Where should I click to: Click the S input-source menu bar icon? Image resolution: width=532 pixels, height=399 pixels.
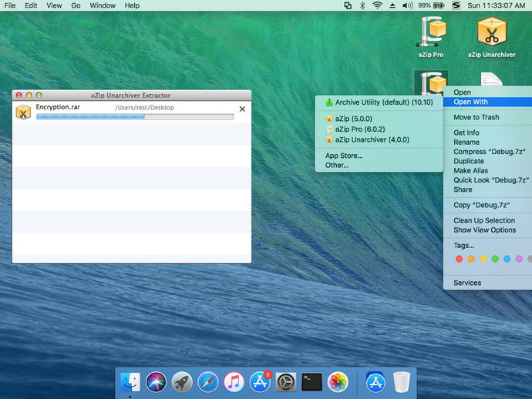[x=456, y=5]
